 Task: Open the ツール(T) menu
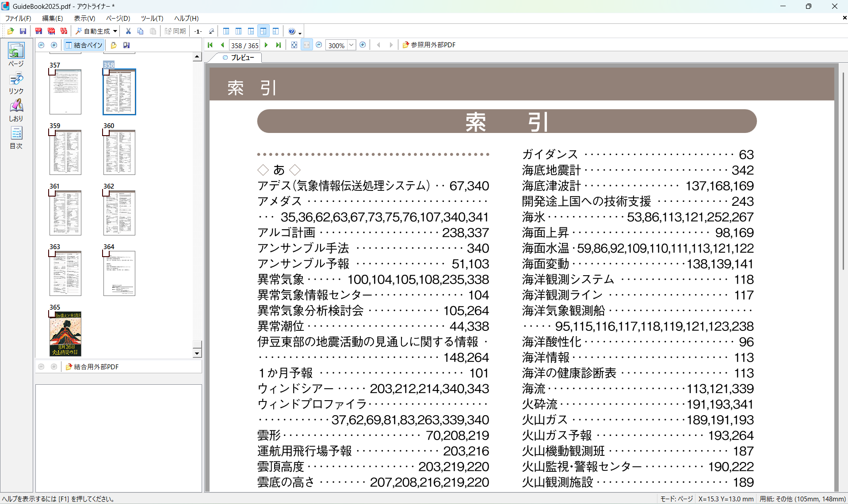click(152, 18)
